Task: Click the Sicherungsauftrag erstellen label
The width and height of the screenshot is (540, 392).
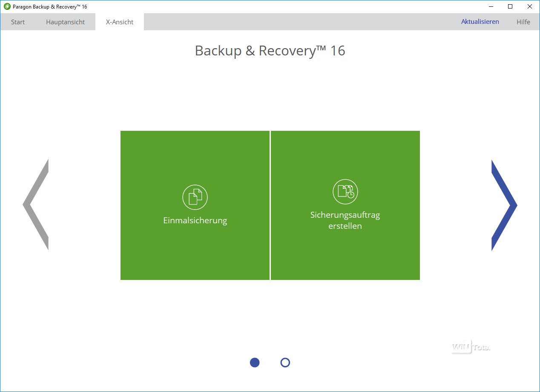Action: 345,220
